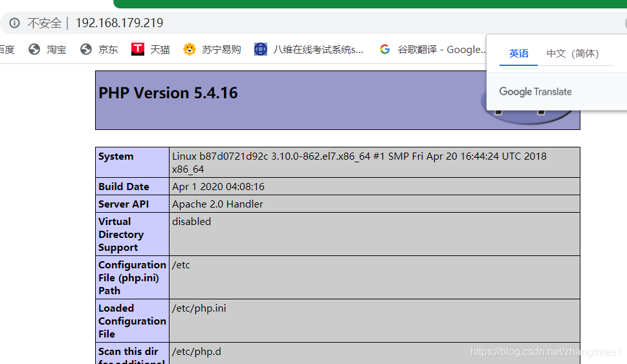Screen dimensions: 627x364
Task: Click the address 192.168.179.219 in URL bar
Action: click(119, 23)
